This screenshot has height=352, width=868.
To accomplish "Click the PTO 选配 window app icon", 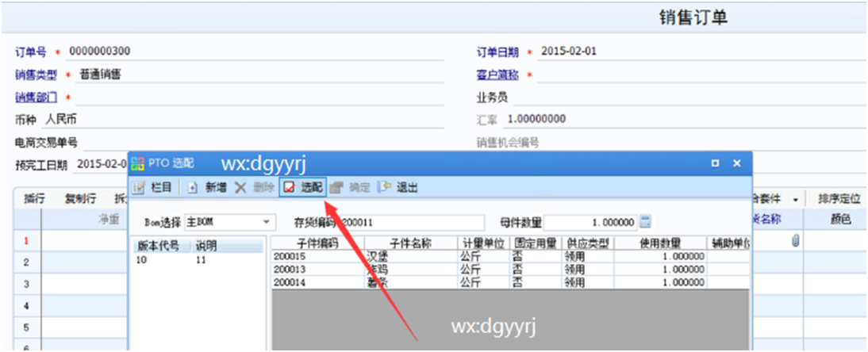I will [136, 164].
